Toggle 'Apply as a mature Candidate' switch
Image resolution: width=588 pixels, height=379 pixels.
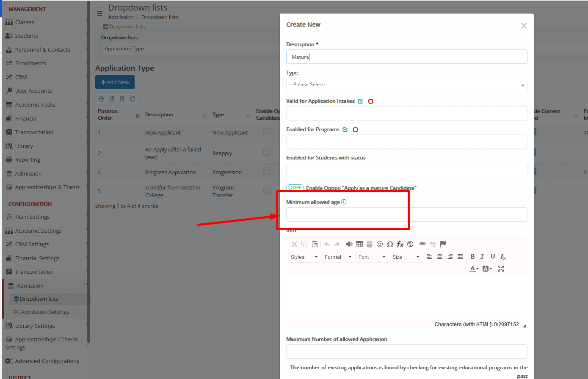click(x=295, y=187)
